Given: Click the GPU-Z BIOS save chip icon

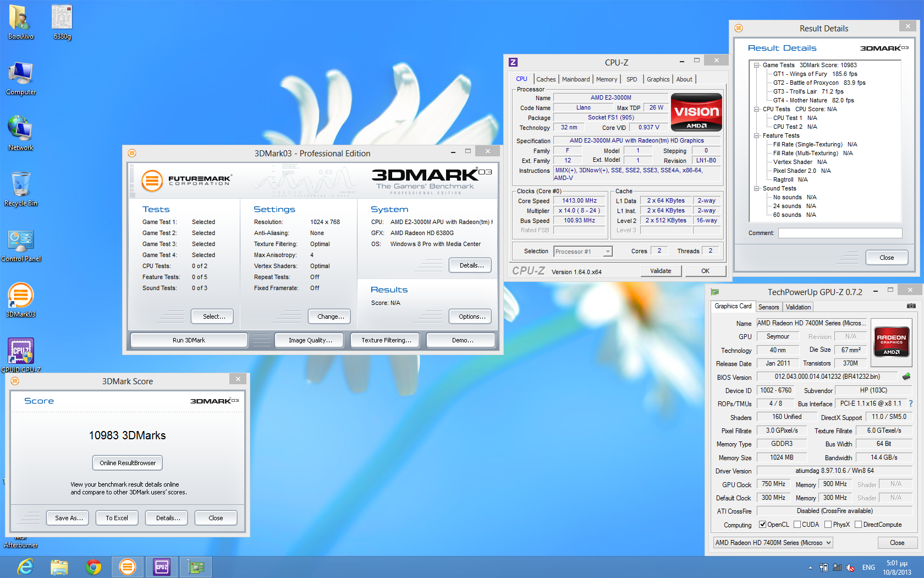Looking at the screenshot, I should [906, 377].
